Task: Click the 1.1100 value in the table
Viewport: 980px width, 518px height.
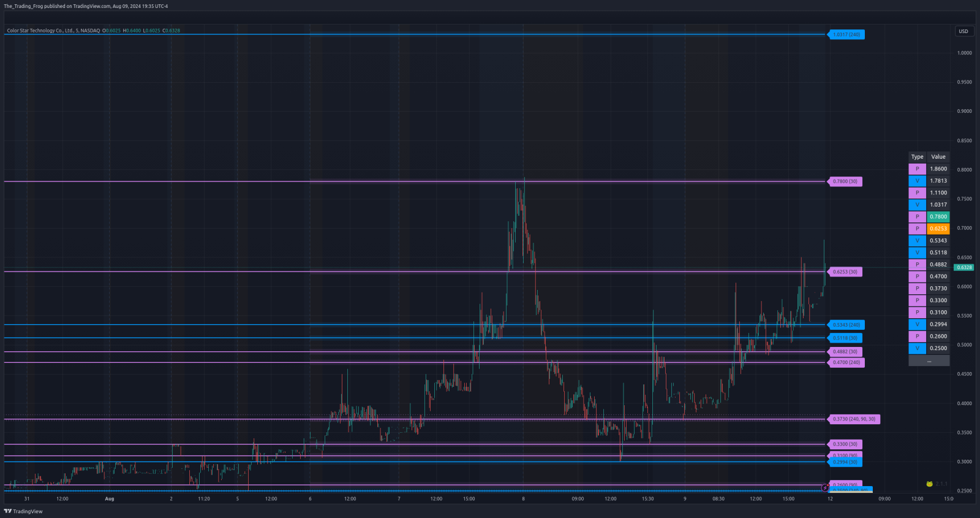Action: [938, 192]
